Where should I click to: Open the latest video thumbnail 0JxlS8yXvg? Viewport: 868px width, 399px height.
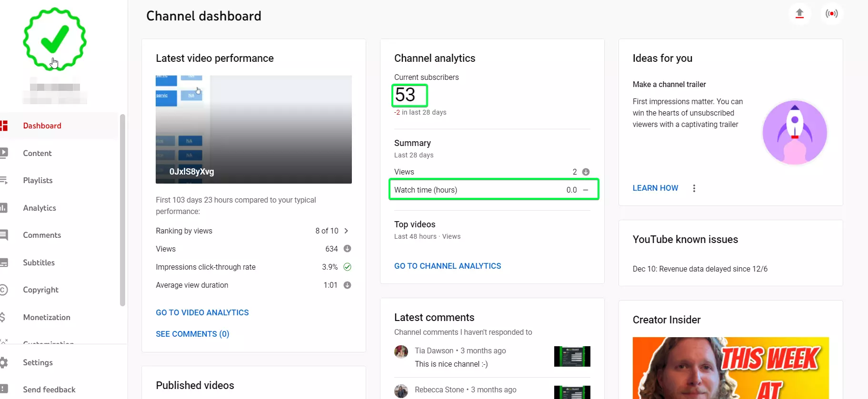coord(253,129)
